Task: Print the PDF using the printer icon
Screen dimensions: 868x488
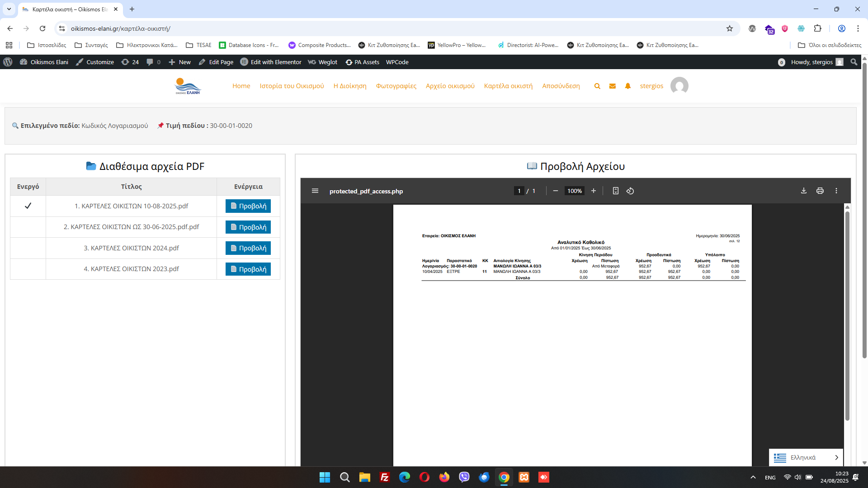Action: coord(820,191)
